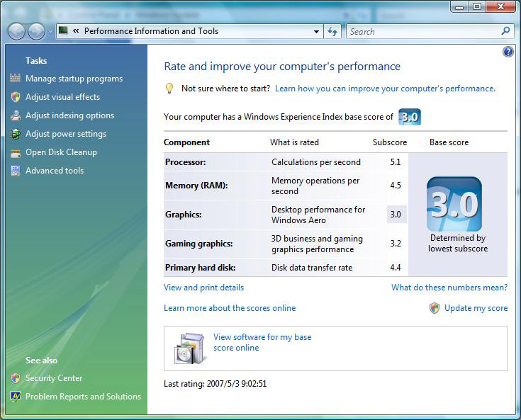521x420 pixels.
Task: Click the Adjust indexing options icon
Action: click(16, 115)
